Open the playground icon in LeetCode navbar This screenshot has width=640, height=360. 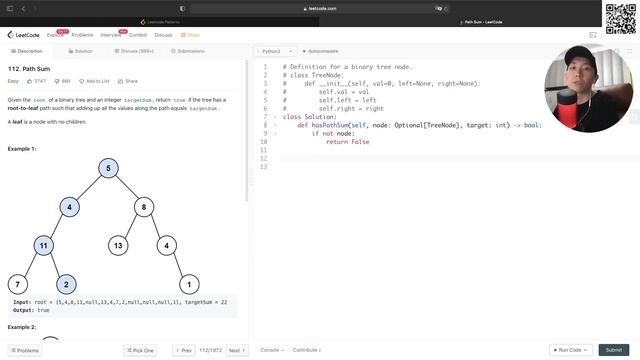pos(593,35)
